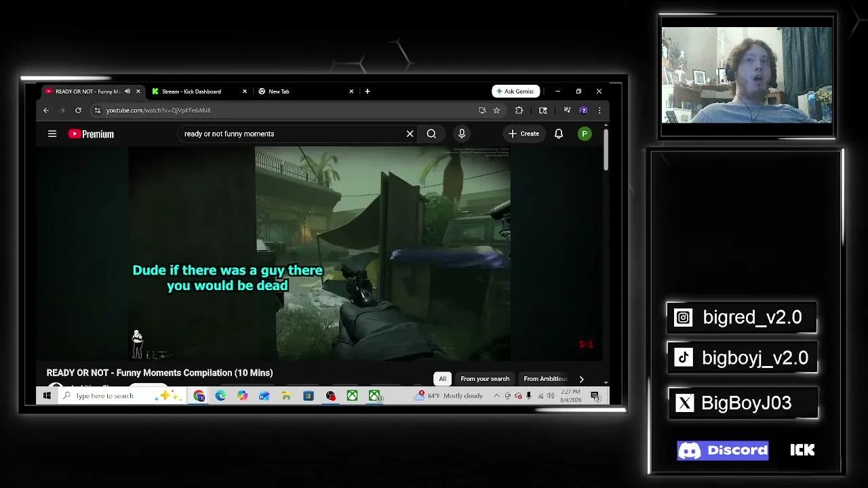This screenshot has width=868, height=488.
Task: Open the first Xbox app on taskbar
Action: click(x=352, y=396)
